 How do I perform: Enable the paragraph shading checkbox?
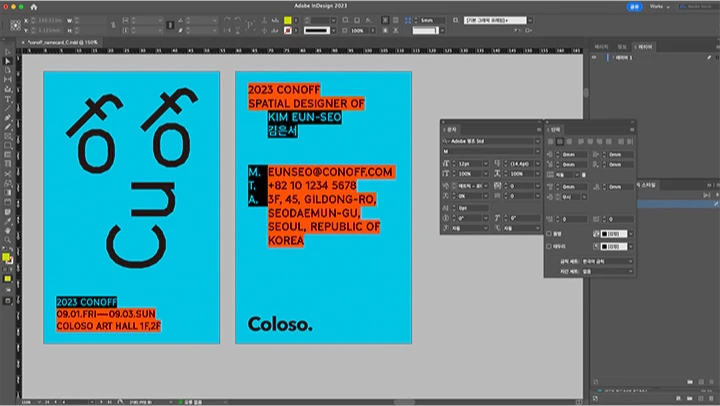coord(550,233)
